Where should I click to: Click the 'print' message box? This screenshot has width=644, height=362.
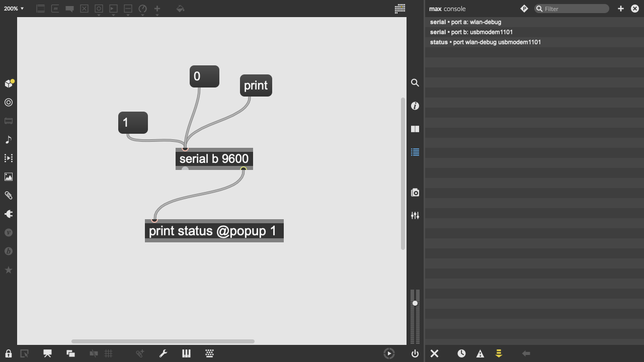tap(256, 85)
